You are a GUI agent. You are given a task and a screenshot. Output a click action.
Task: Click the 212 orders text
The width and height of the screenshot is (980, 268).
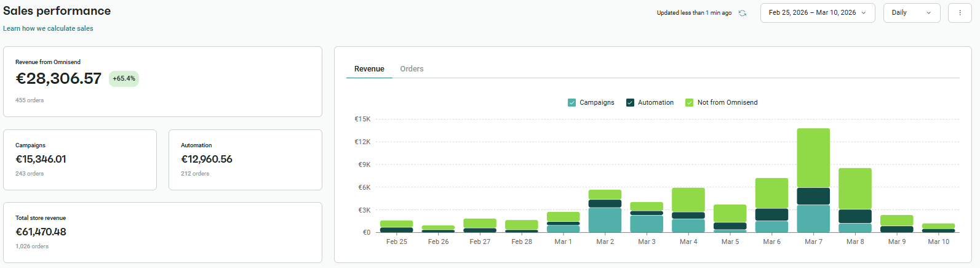pos(195,174)
